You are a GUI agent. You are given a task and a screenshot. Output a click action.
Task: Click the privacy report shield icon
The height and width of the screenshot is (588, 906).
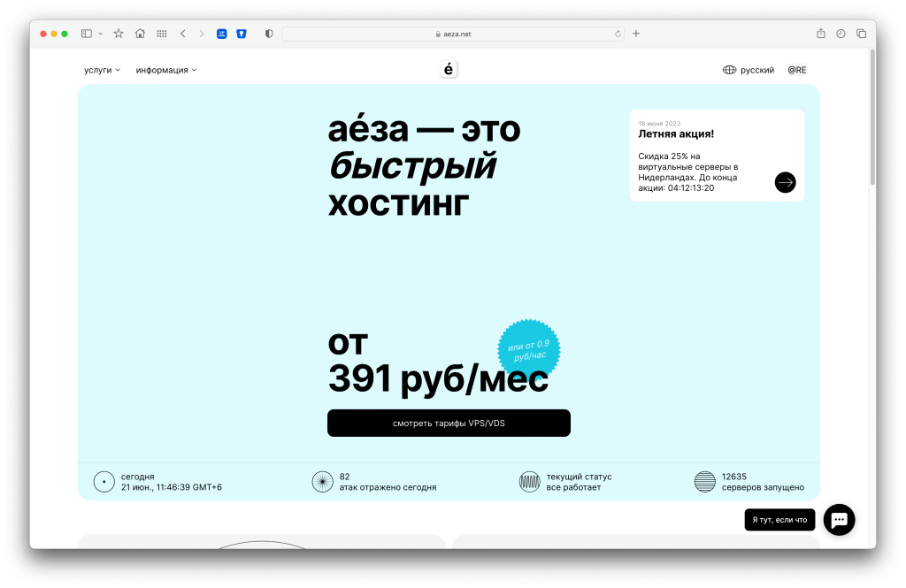coord(269,34)
